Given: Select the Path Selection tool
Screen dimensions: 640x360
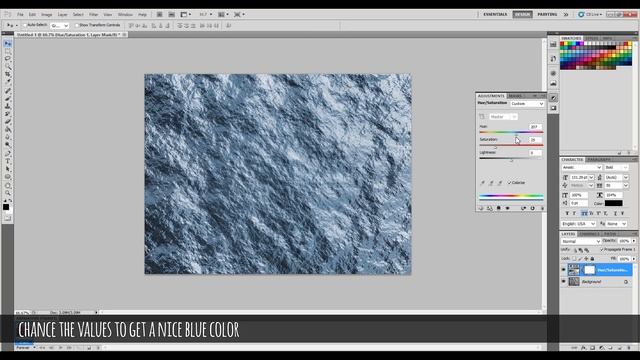Looking at the screenshot, I should pos(7,169).
